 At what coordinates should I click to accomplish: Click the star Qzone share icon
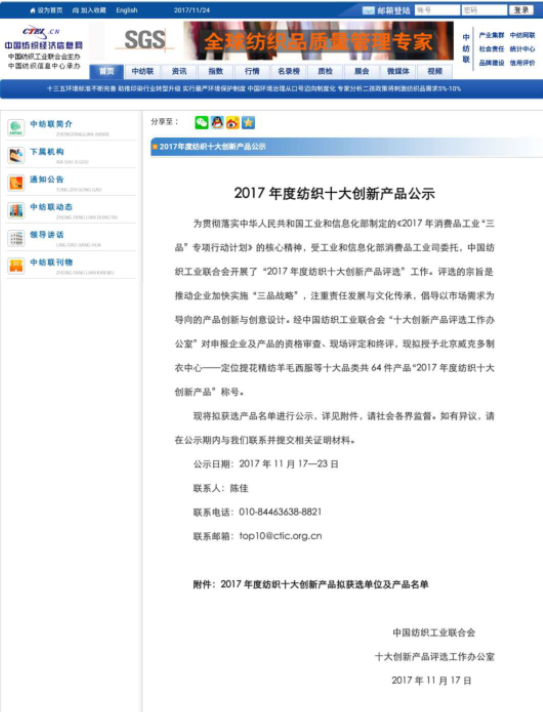[248, 123]
